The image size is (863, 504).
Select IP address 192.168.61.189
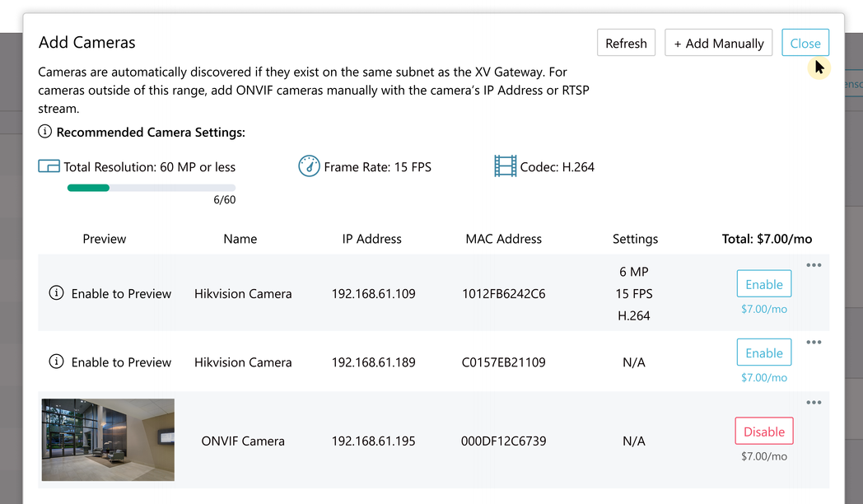coord(373,362)
